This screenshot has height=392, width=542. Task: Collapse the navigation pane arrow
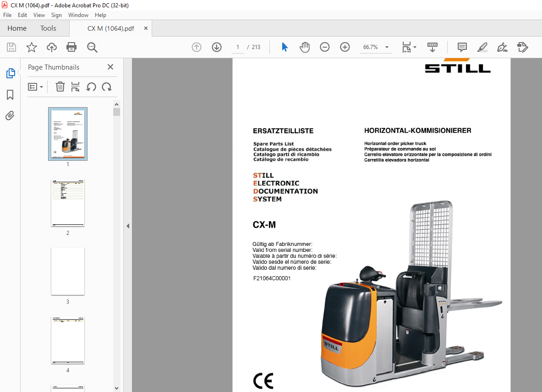click(x=128, y=226)
